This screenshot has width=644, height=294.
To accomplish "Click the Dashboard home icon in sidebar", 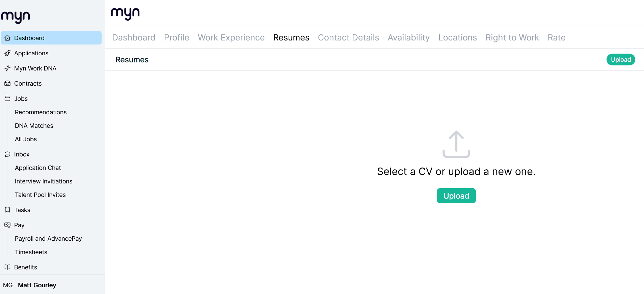I will tap(7, 38).
